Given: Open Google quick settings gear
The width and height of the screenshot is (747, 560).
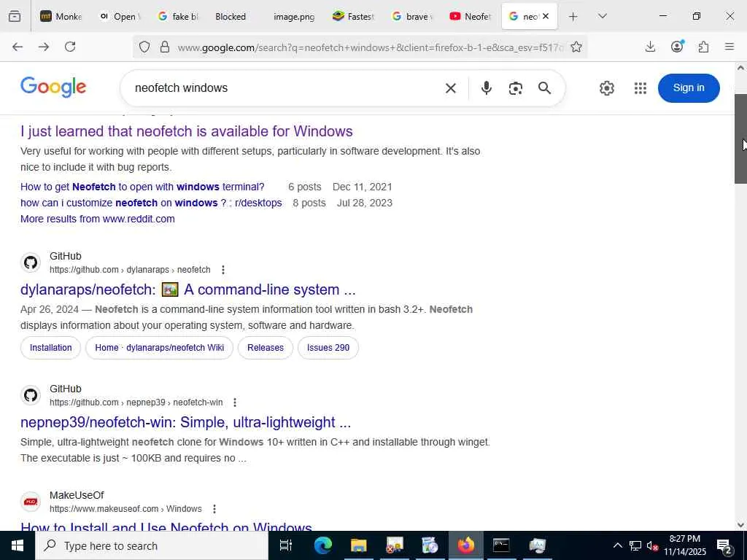Looking at the screenshot, I should (606, 88).
